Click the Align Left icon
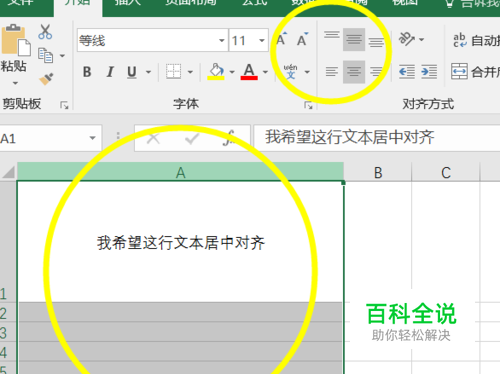 click(332, 72)
